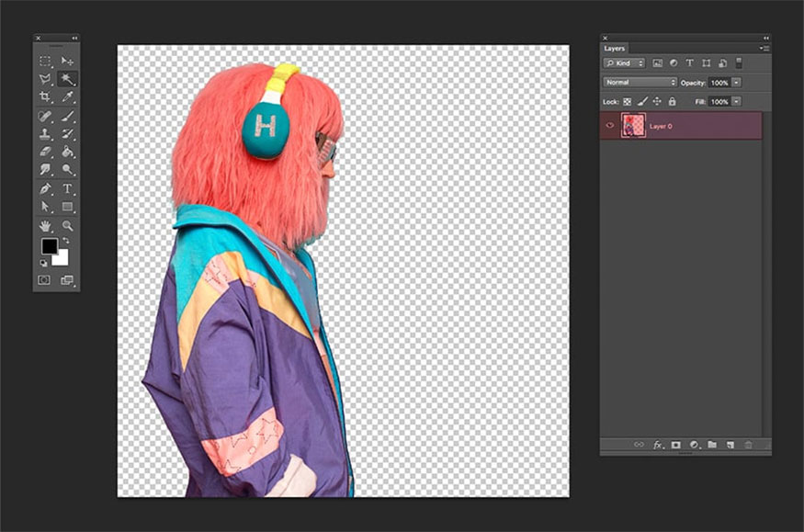Select the Smudge tool
The image size is (804, 532).
(x=45, y=170)
